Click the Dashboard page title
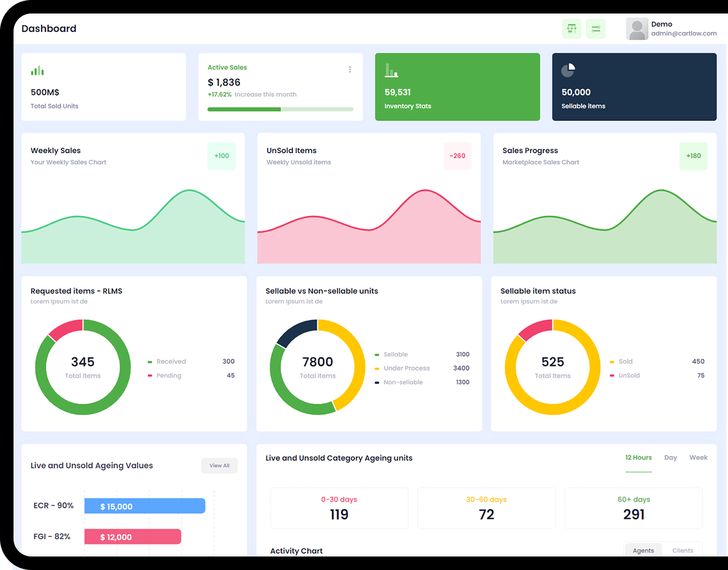The height and width of the screenshot is (570, 728). (x=49, y=29)
